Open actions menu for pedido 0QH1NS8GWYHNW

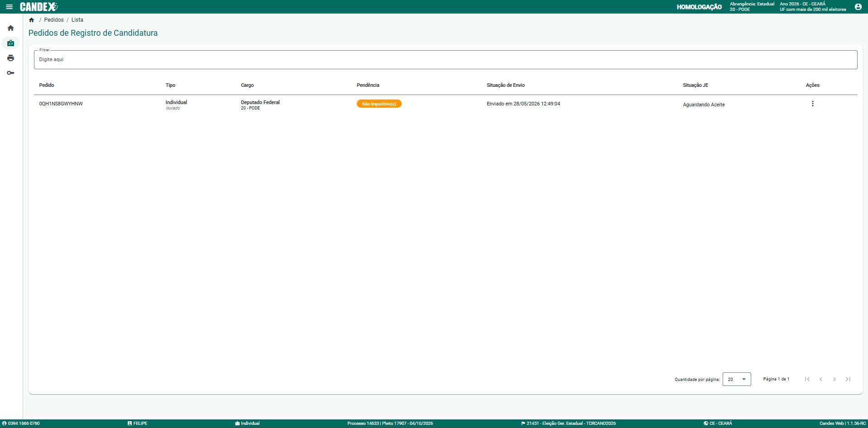[813, 104]
